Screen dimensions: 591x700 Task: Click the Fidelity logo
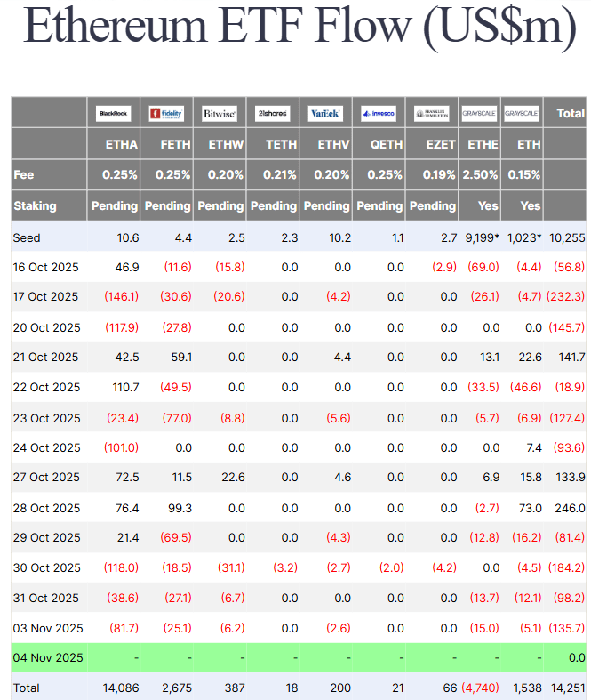166,114
